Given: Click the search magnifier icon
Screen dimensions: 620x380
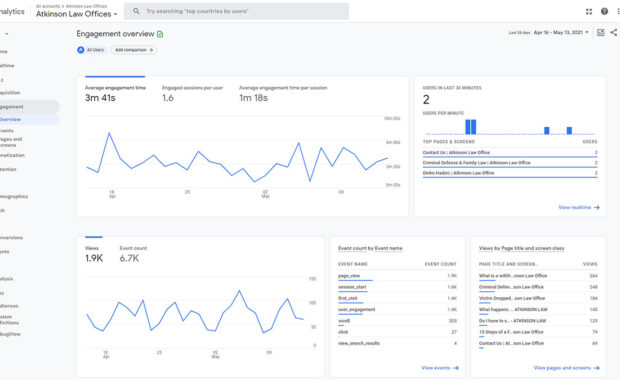Looking at the screenshot, I should 136,11.
